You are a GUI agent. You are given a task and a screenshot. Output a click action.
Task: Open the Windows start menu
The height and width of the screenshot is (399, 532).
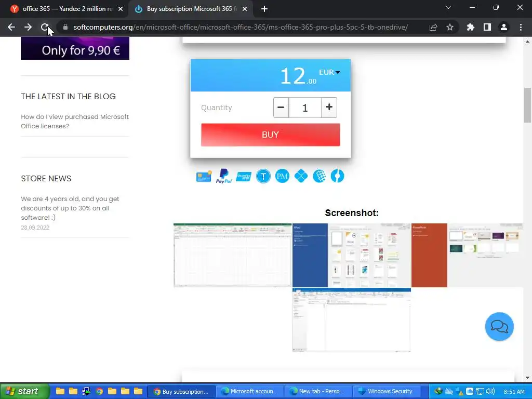24,391
